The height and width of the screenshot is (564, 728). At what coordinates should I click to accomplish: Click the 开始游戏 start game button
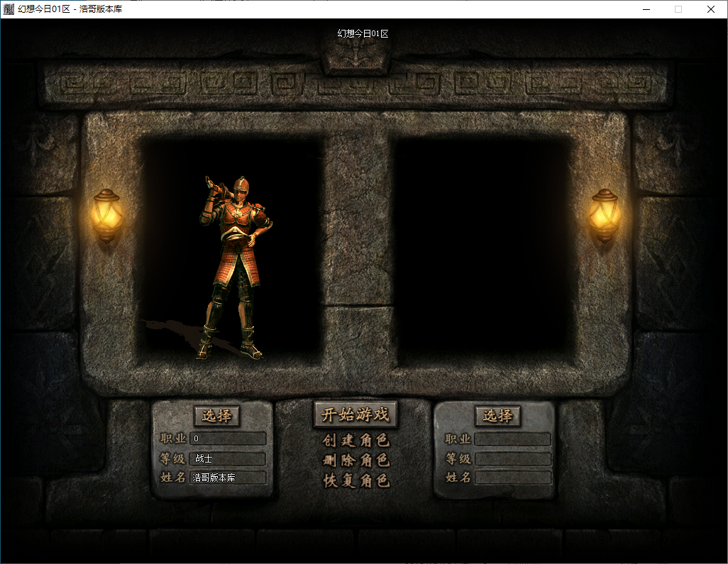[355, 414]
